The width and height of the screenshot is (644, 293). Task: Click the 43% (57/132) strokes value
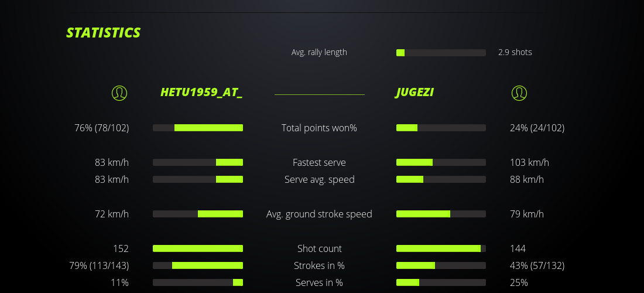point(537,265)
